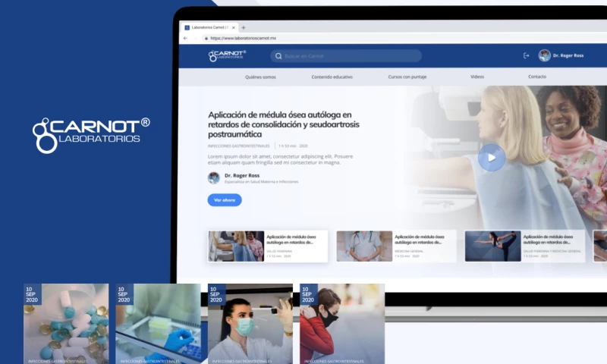
Task: Close the Laboratorios Carnot browser tab
Action: pos(234,27)
